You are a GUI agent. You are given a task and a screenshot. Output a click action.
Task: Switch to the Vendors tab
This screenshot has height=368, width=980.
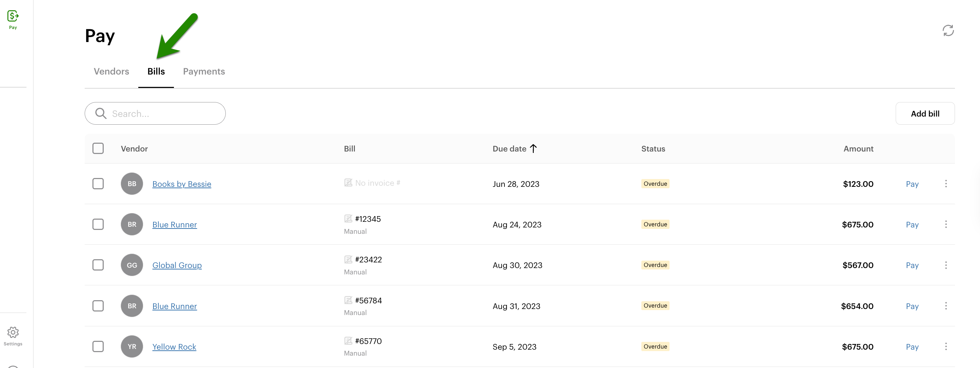[x=111, y=72]
